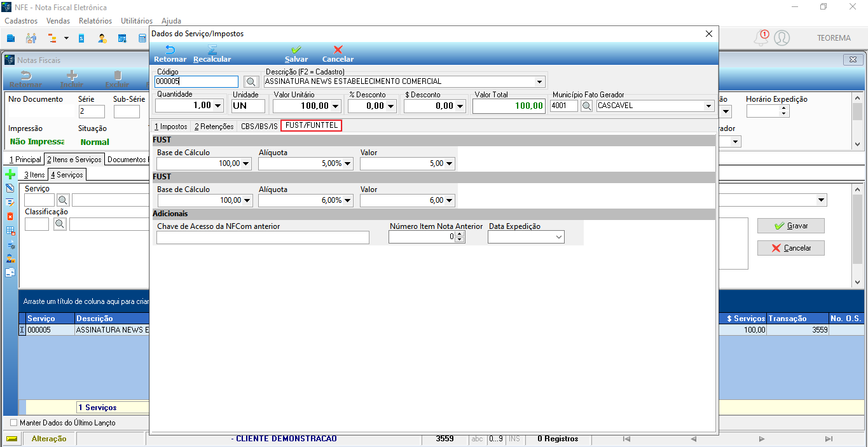This screenshot has width=868, height=447.
Task: Click the Recalcular sigma icon
Action: coord(212,50)
